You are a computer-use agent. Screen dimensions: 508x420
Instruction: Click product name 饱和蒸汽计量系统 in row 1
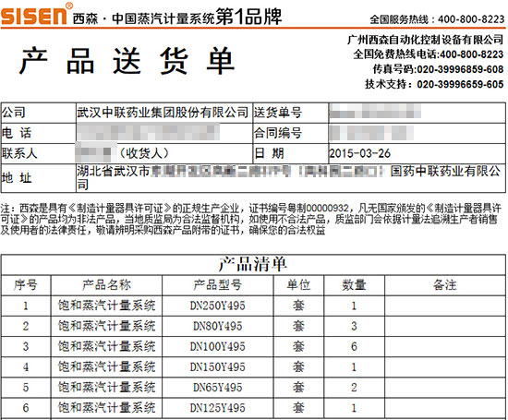point(106,306)
